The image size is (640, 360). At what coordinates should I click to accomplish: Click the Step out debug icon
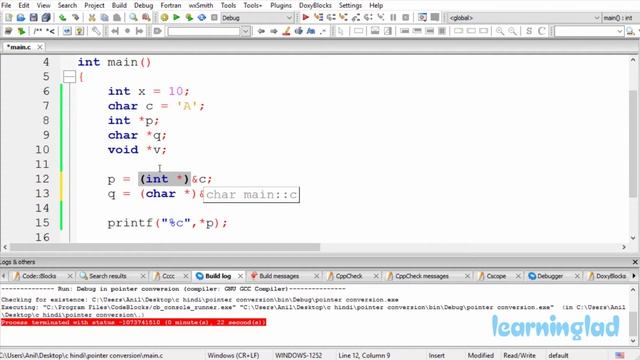coord(356,18)
